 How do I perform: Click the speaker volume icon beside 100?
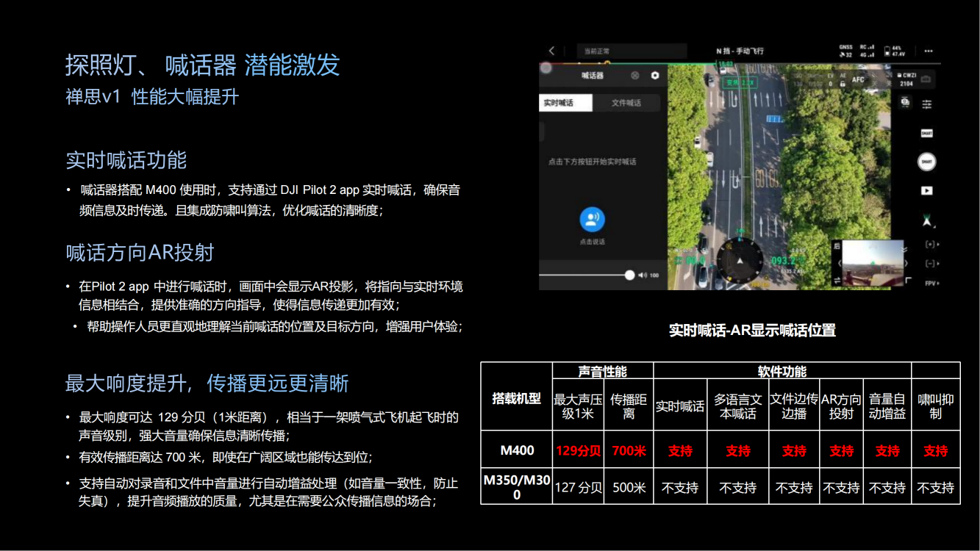pos(643,275)
